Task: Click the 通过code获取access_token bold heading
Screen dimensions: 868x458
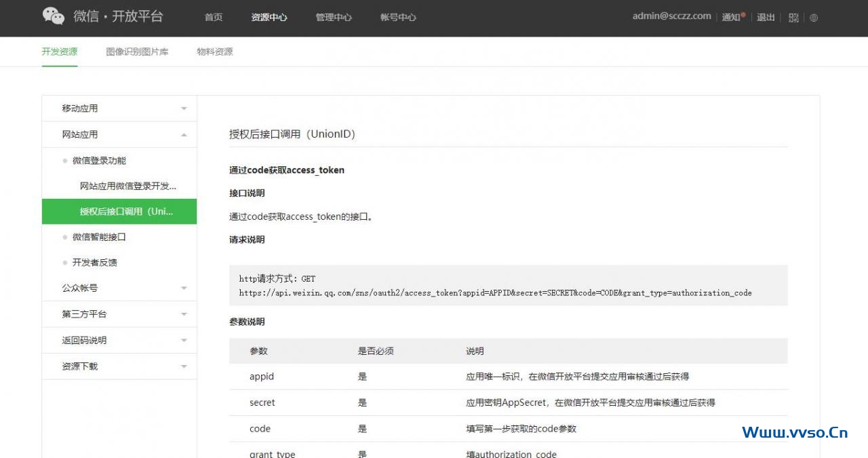Action: [287, 170]
